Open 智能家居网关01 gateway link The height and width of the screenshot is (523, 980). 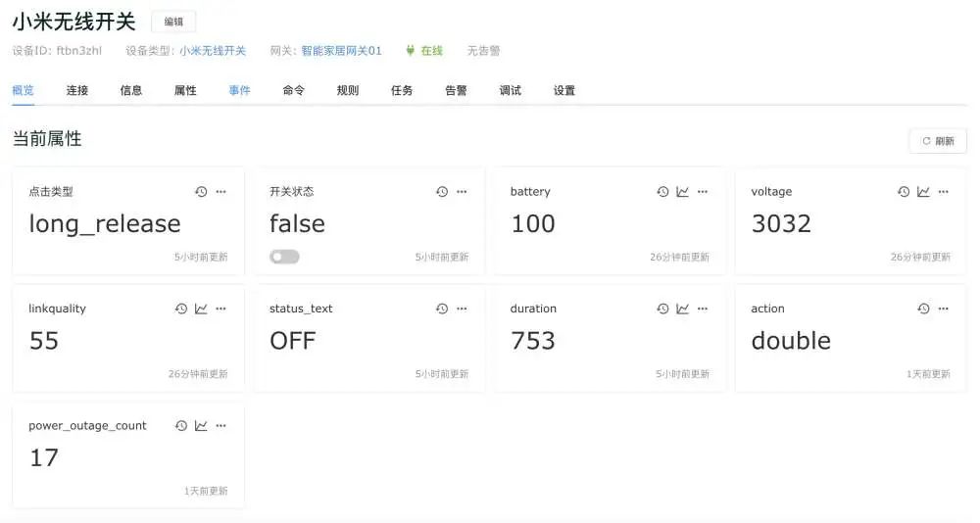point(341,51)
